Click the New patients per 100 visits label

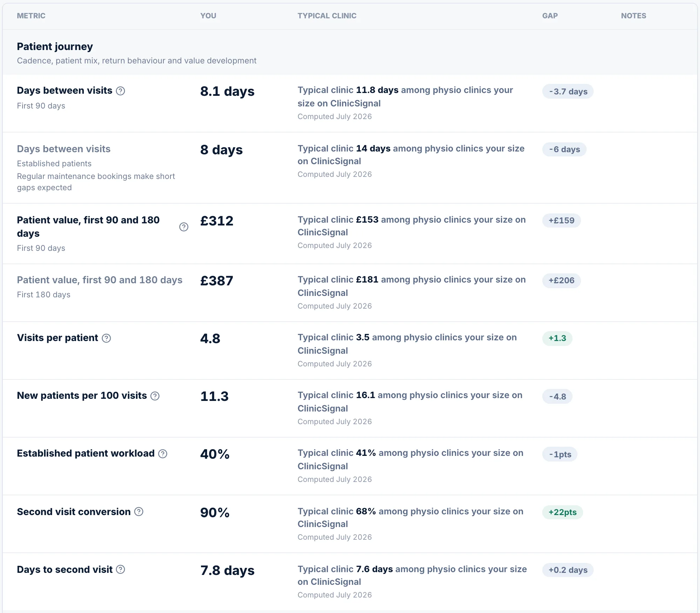[82, 396]
